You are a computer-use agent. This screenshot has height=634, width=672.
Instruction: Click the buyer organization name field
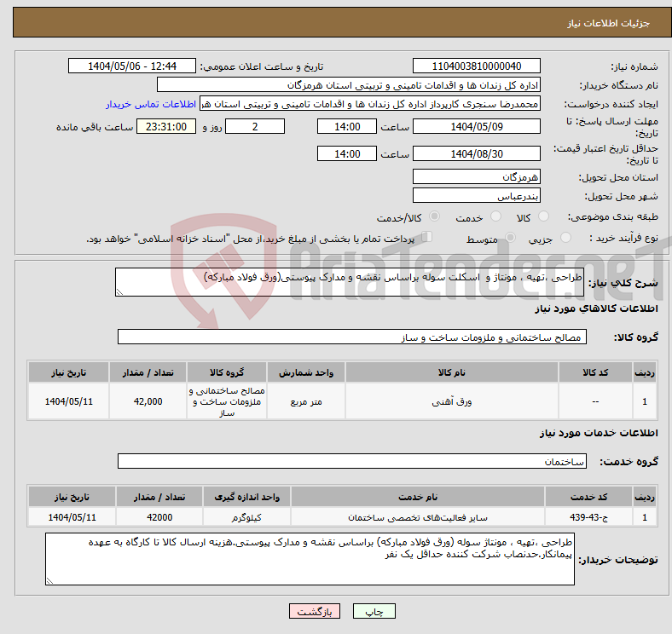(349, 85)
